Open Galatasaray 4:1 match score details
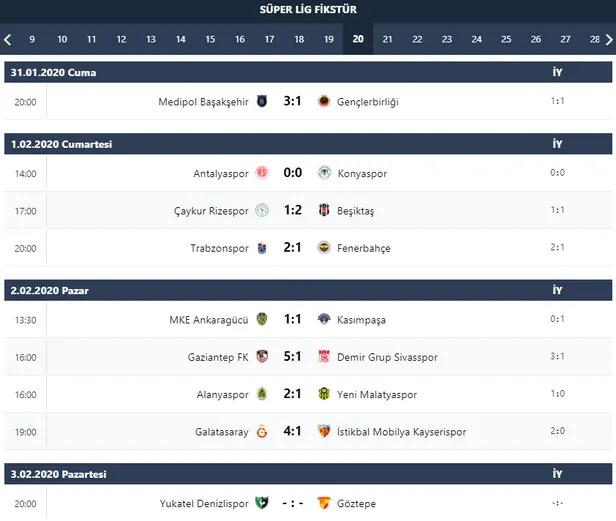This screenshot has height=521, width=616. click(x=293, y=431)
